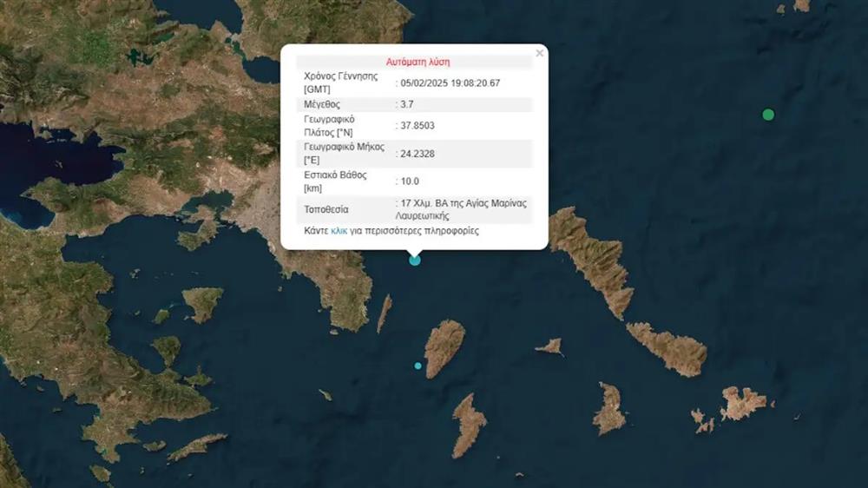Click the magnitude value 3.7
This screenshot has width=868, height=488.
point(407,104)
